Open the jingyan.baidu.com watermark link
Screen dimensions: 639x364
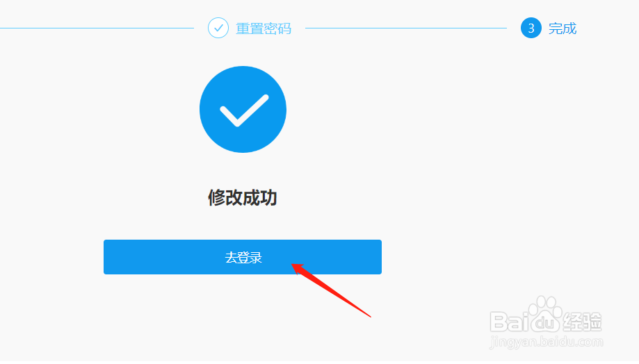546,342
